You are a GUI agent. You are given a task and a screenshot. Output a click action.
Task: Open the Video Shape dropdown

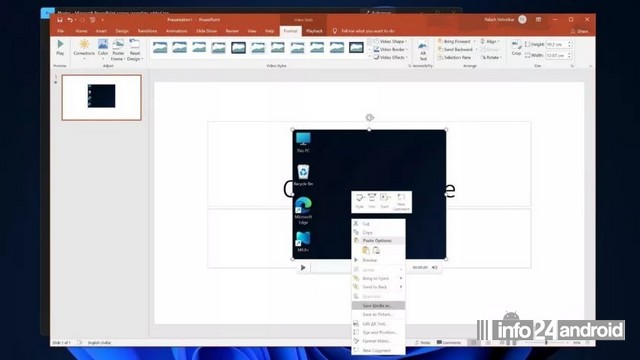coord(390,41)
